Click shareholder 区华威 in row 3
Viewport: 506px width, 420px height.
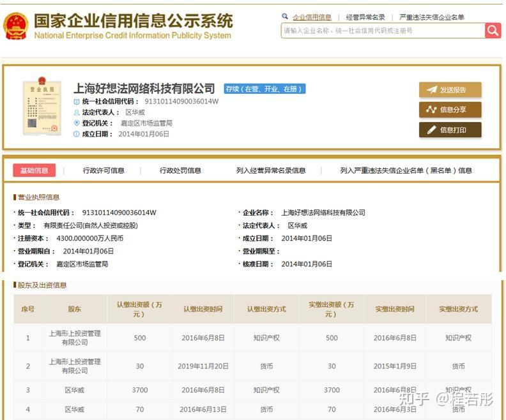(75, 390)
